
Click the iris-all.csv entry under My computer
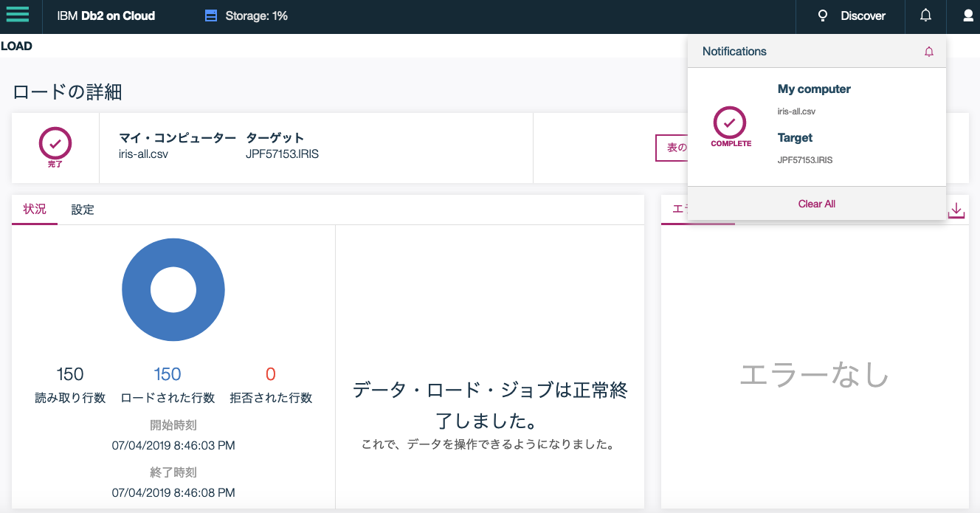click(796, 111)
